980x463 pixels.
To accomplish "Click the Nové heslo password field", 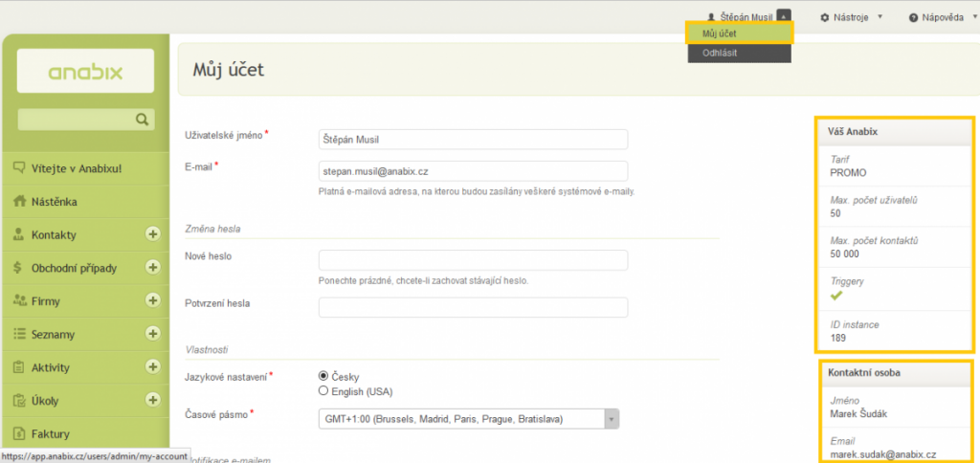I will (x=473, y=260).
